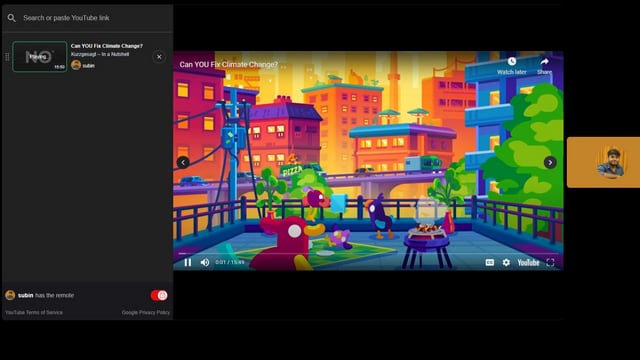This screenshot has width=640, height=360.
Task: Click the playback time display
Action: click(x=230, y=262)
